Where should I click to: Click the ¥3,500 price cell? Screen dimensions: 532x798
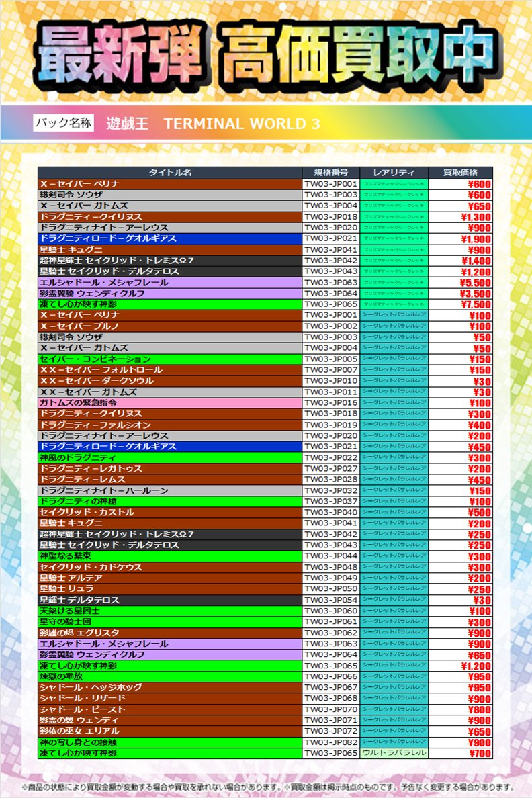tap(460, 293)
